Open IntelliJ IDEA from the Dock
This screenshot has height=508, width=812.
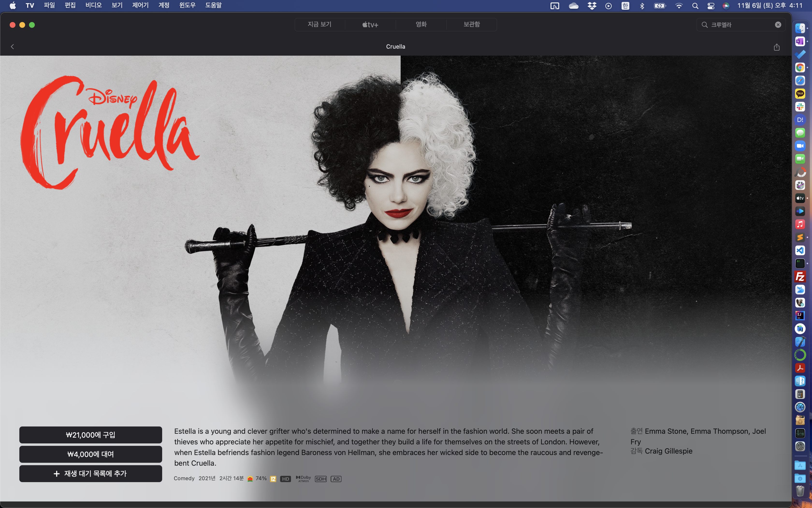point(800,315)
